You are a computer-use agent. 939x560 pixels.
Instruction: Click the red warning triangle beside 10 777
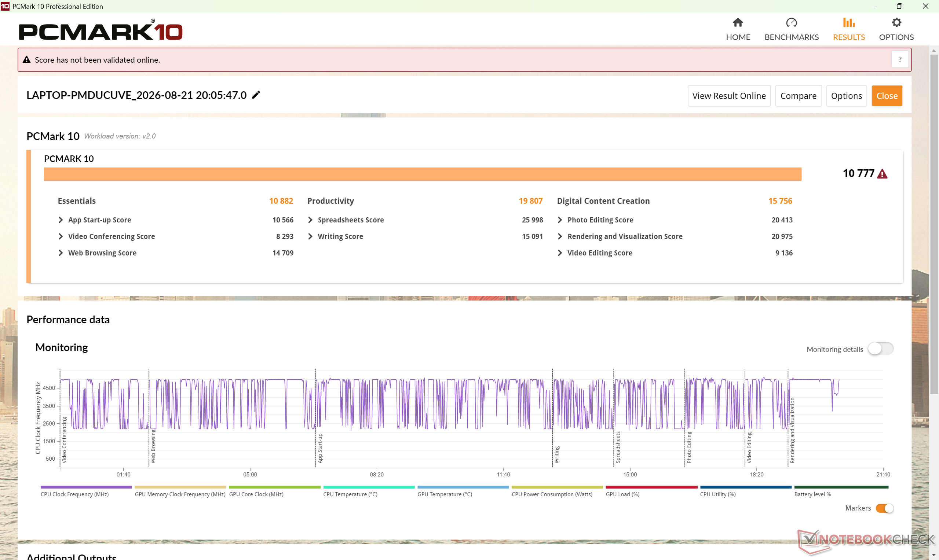click(882, 174)
